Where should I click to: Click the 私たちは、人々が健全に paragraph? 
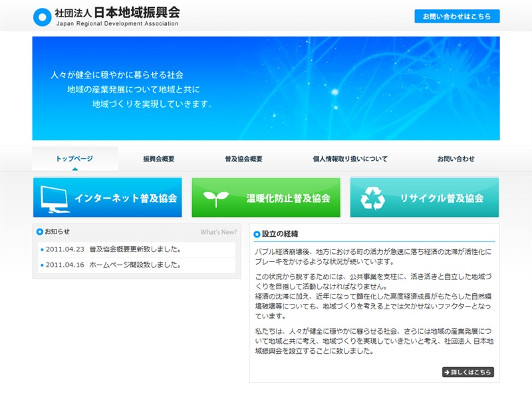click(x=374, y=341)
